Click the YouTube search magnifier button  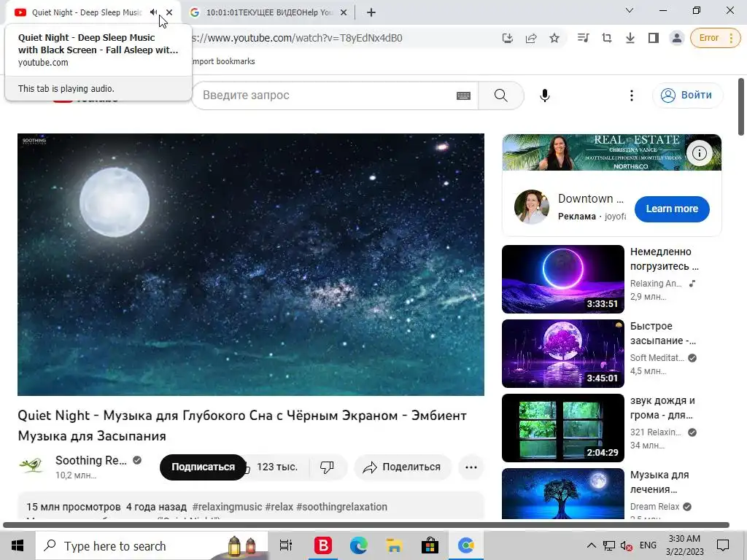pyautogui.click(x=500, y=96)
